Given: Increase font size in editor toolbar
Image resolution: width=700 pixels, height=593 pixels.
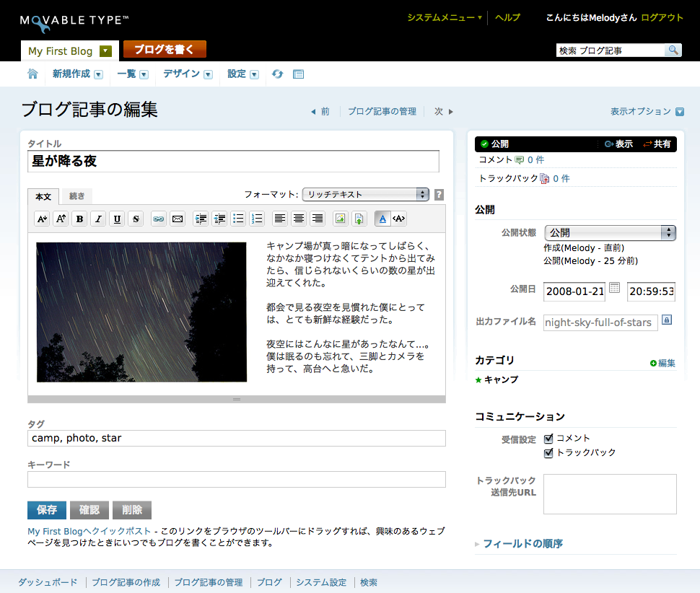Looking at the screenshot, I should [61, 219].
